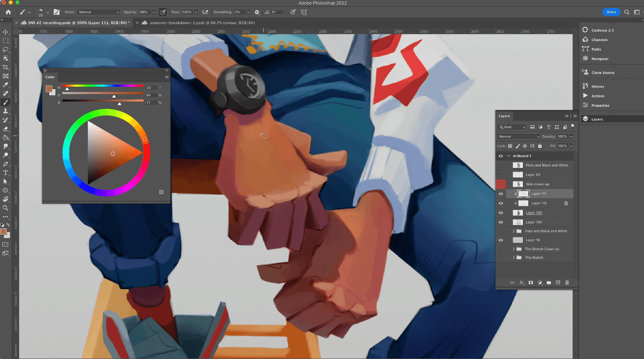Toggle layer filtering switch

(x=573, y=127)
